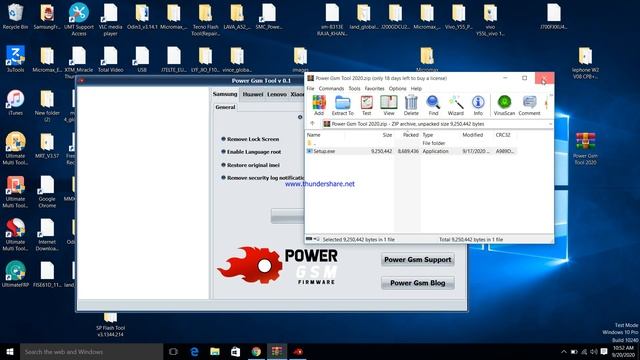640x360 pixels.
Task: Open the lephone W2 V08 CPB desktop folder
Action: coord(585,63)
